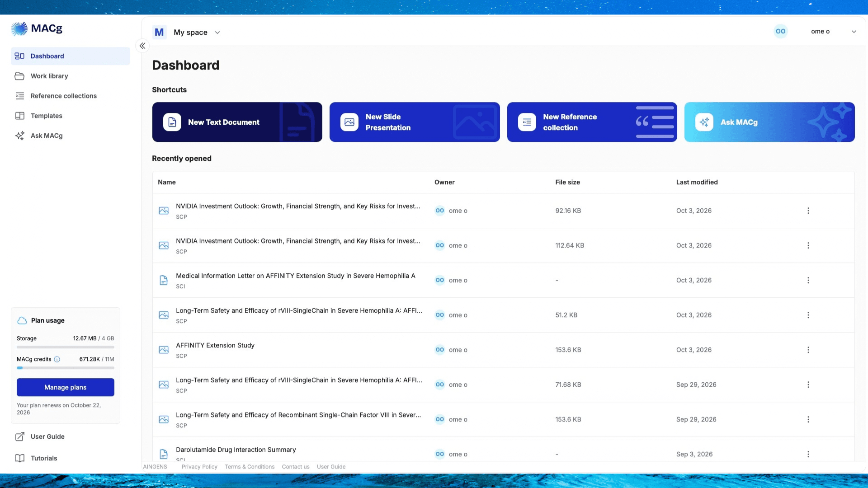This screenshot has height=488, width=868.
Task: Click owner avatar in AFFINITY Extension Study row
Action: [440, 350]
